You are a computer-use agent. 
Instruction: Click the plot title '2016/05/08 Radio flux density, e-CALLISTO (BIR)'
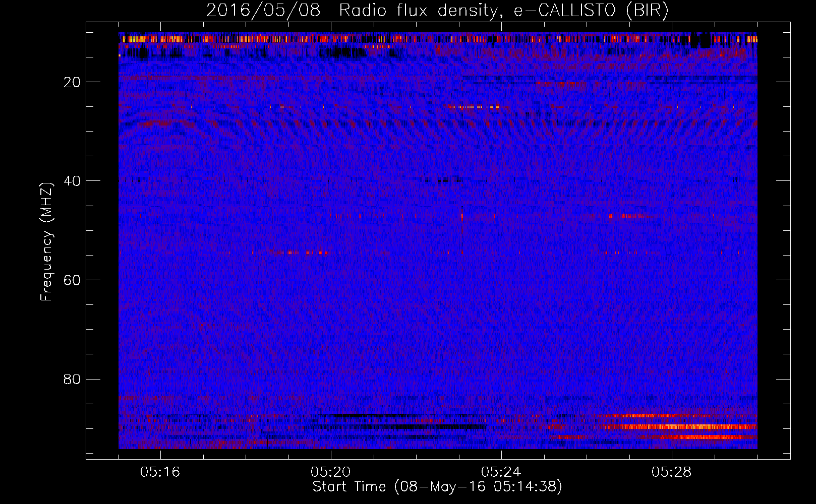(437, 11)
